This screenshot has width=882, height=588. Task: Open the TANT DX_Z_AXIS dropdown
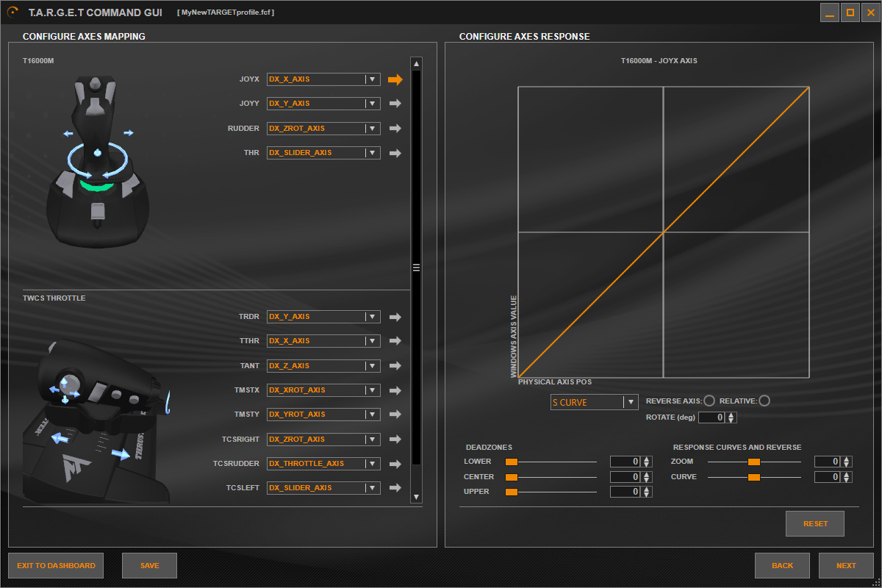tap(323, 366)
